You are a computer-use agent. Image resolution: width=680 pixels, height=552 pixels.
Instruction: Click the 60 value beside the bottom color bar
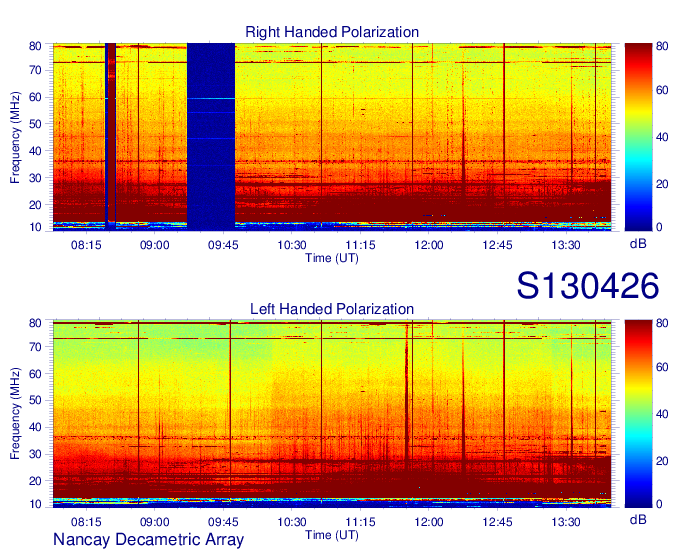[662, 367]
